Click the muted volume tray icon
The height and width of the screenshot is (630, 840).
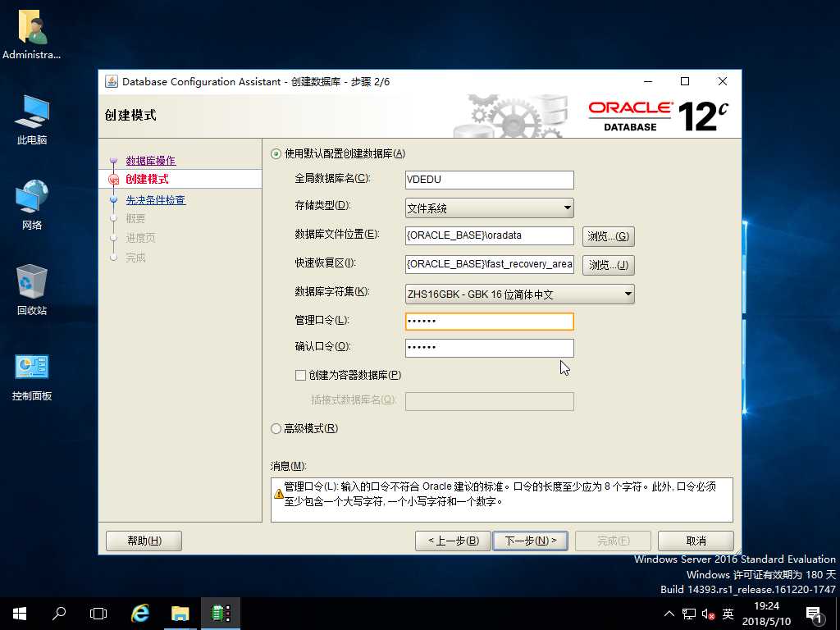pos(708,614)
